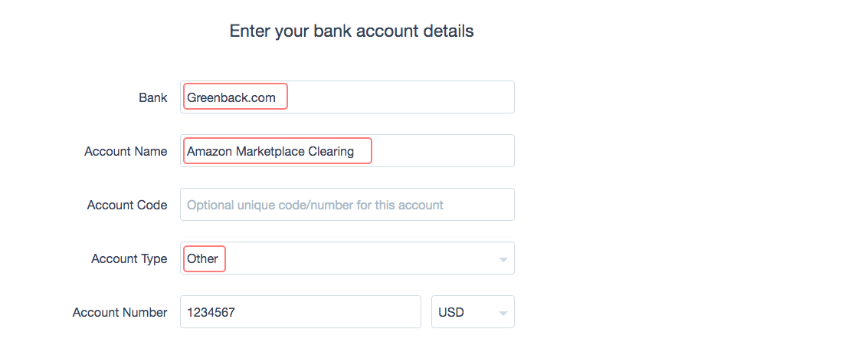Click the USD currency text
Image resolution: width=868 pixels, height=352 pixels.
pos(451,312)
